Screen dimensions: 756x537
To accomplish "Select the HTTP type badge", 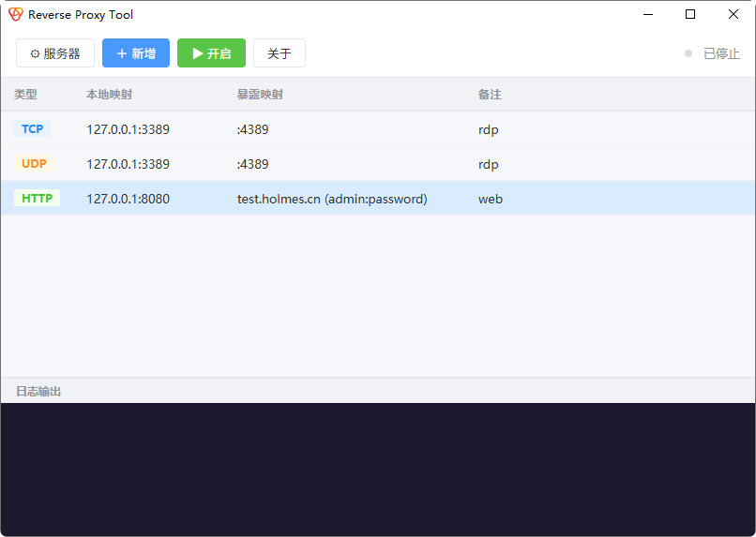I will click(38, 199).
